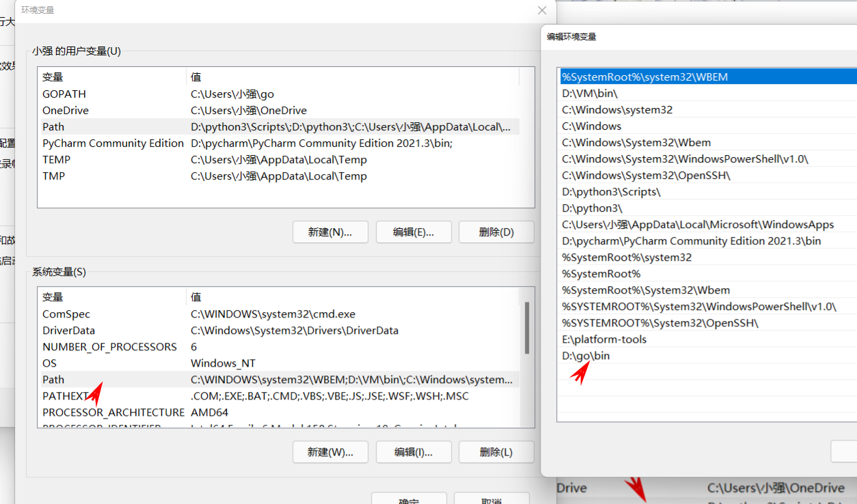Select D:\VM\bin\ path entry

(x=708, y=94)
